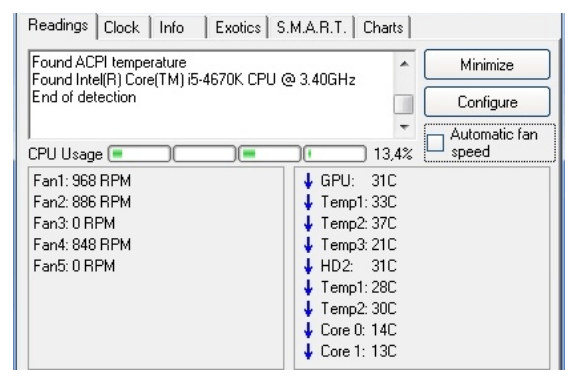Click the arrow icon beside Temp1: 28C
The height and width of the screenshot is (384, 580).
308,287
